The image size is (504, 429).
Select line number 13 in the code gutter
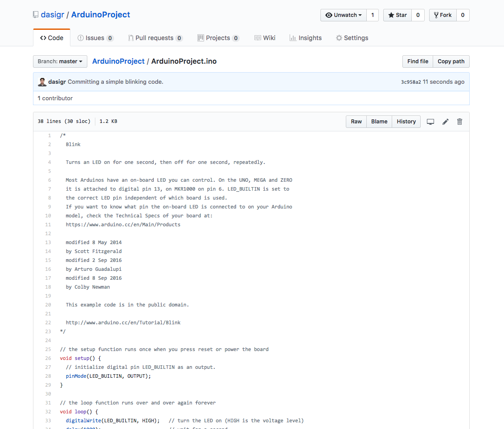(48, 243)
